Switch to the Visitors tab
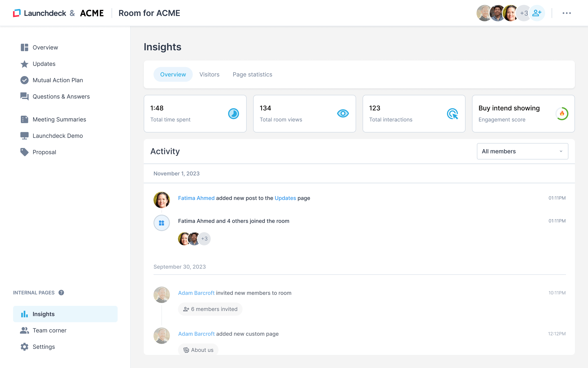 point(209,74)
